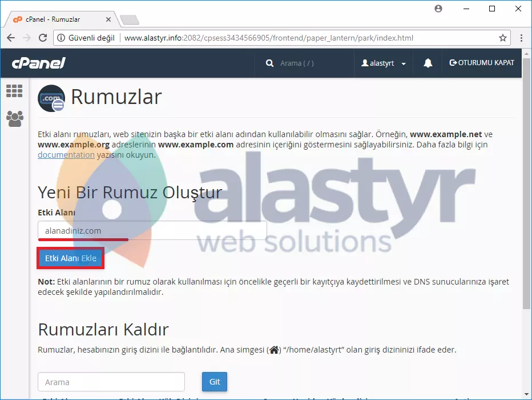Viewport: 532px width, 400px height.
Task: Close the cPanel - Rumuzlar tab
Action: pyautogui.click(x=108, y=19)
